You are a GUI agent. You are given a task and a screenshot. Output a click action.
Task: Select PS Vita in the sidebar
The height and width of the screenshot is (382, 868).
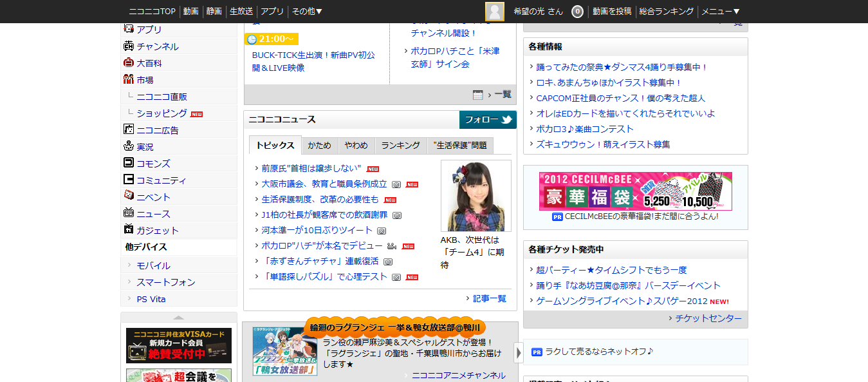tap(151, 299)
